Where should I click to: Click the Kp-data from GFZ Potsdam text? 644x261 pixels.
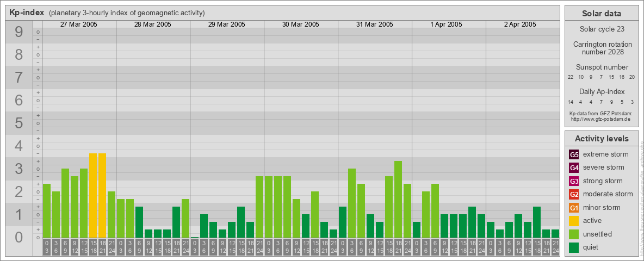tap(600, 114)
